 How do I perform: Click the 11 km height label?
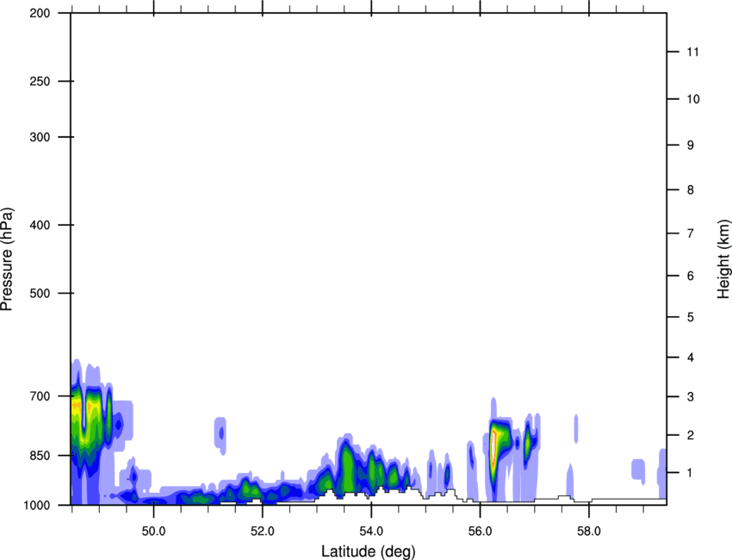click(x=693, y=52)
